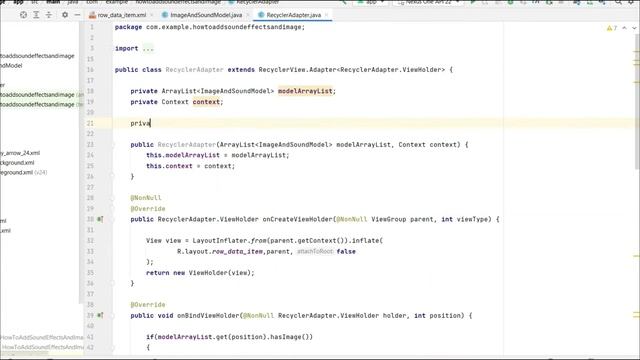This screenshot has width=640, height=360.
Task: Click the search magnifier in top toolbar
Action: click(x=618, y=2)
